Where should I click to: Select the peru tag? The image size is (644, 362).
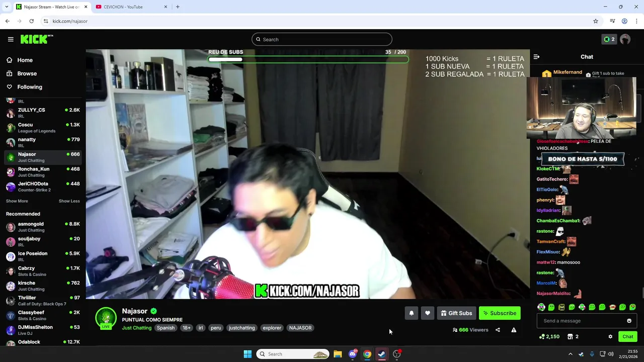click(216, 328)
